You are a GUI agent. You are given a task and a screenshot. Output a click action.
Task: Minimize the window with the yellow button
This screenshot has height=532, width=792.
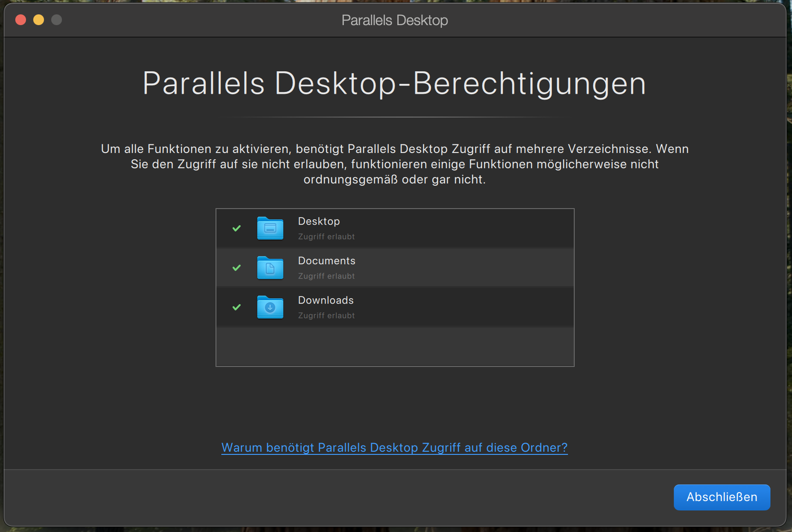pyautogui.click(x=39, y=20)
